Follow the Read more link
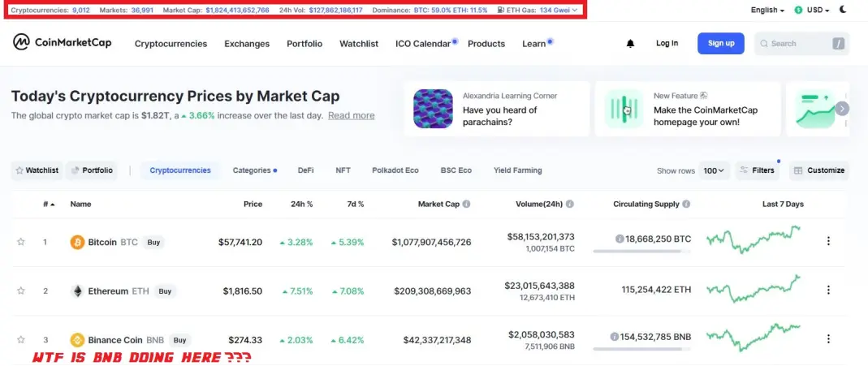 click(351, 115)
